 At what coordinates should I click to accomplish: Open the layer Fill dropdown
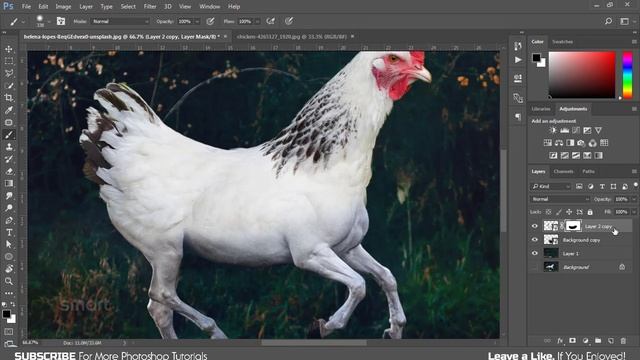click(633, 212)
